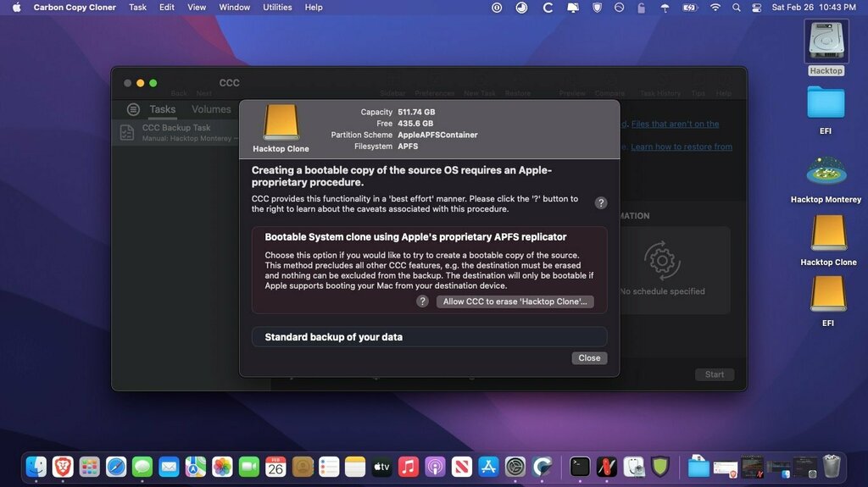Click the sidebar list toggle icon beside Tasks
Viewport: 868px width, 487px height.
click(x=133, y=109)
